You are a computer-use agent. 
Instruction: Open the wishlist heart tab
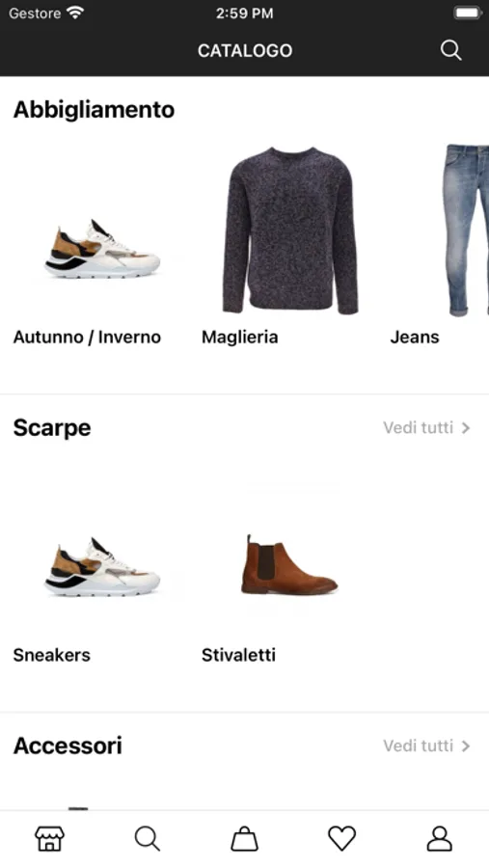pyautogui.click(x=341, y=839)
